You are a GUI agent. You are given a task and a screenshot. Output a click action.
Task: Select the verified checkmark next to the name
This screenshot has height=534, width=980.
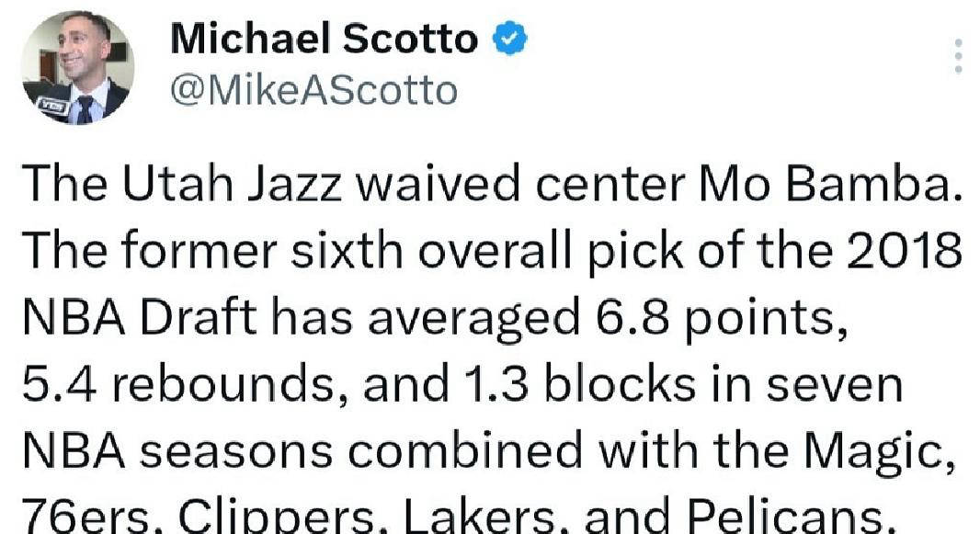point(509,37)
